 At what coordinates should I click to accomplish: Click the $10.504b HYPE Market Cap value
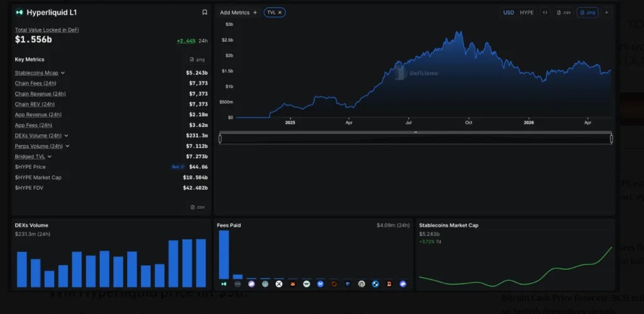tap(195, 178)
